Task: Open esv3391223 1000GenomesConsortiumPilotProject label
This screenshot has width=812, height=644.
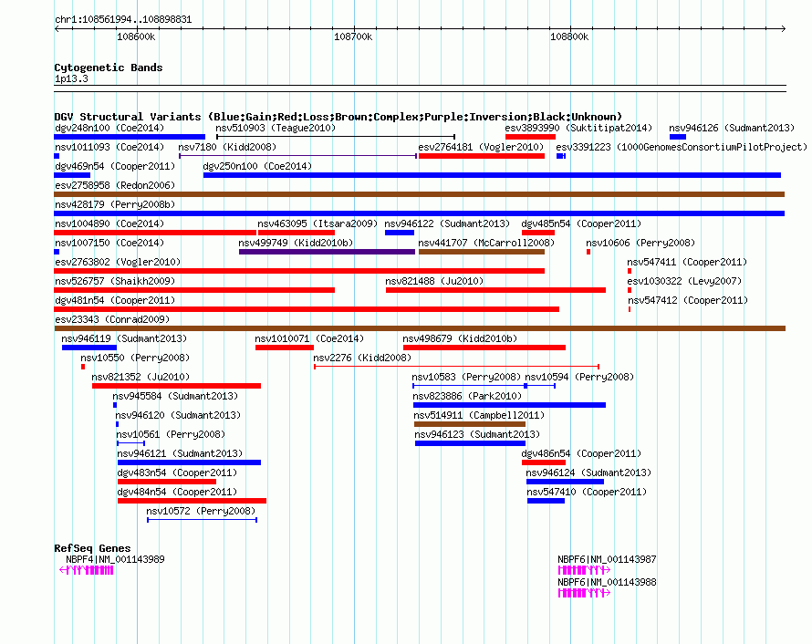Action: [x=682, y=147]
